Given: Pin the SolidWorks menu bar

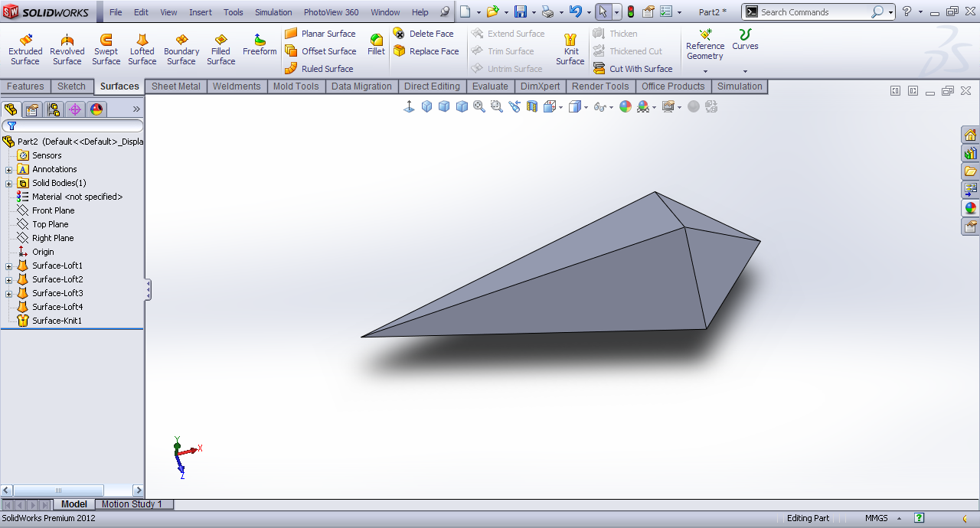Looking at the screenshot, I should tap(445, 12).
